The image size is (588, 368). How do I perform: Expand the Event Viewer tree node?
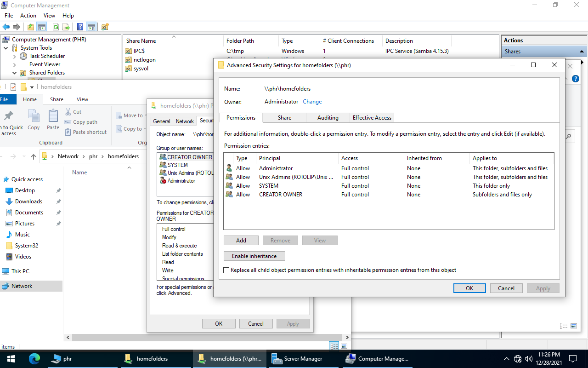pyautogui.click(x=14, y=64)
